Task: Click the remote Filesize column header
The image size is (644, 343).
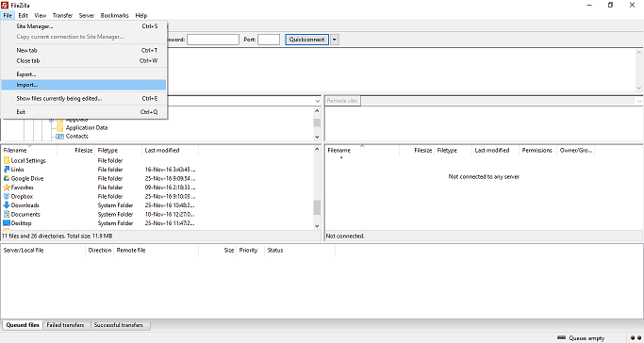Action: [x=417, y=151]
